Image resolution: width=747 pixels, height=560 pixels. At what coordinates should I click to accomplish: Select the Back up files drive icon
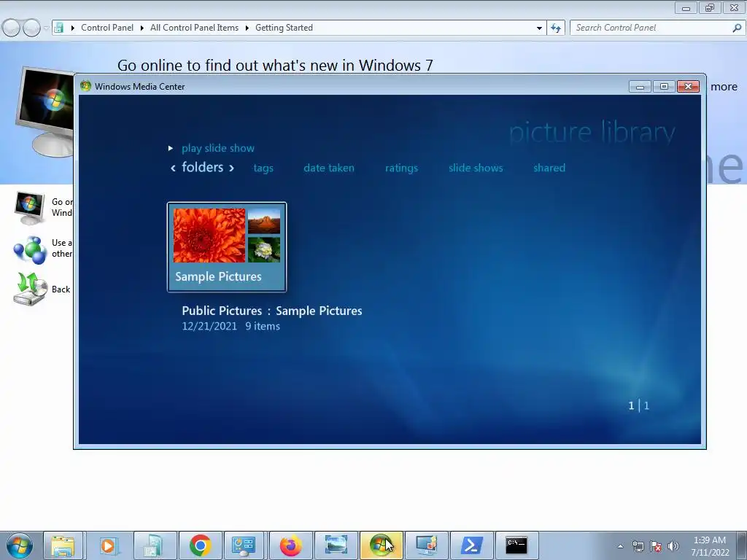pyautogui.click(x=31, y=289)
